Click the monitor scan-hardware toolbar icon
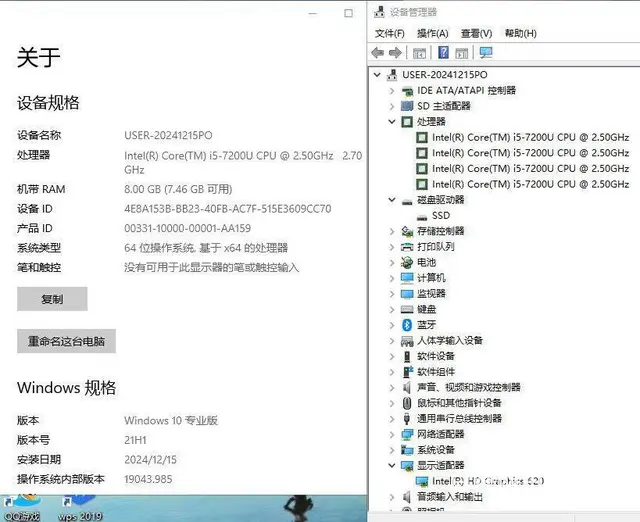This screenshot has width=640, height=522. [x=486, y=53]
